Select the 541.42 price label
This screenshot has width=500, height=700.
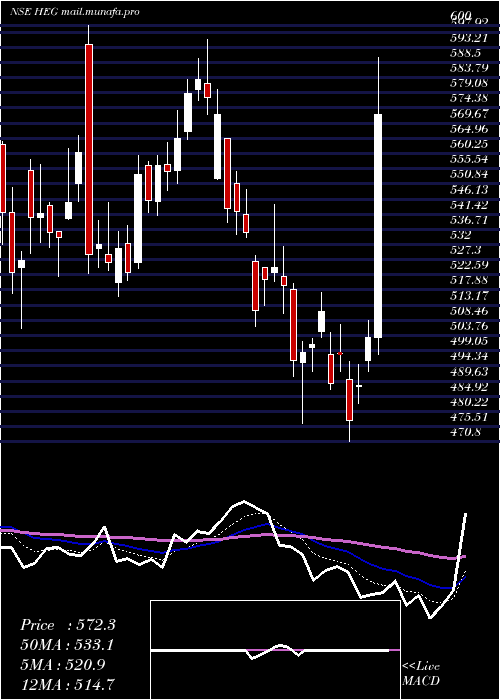[x=468, y=204]
